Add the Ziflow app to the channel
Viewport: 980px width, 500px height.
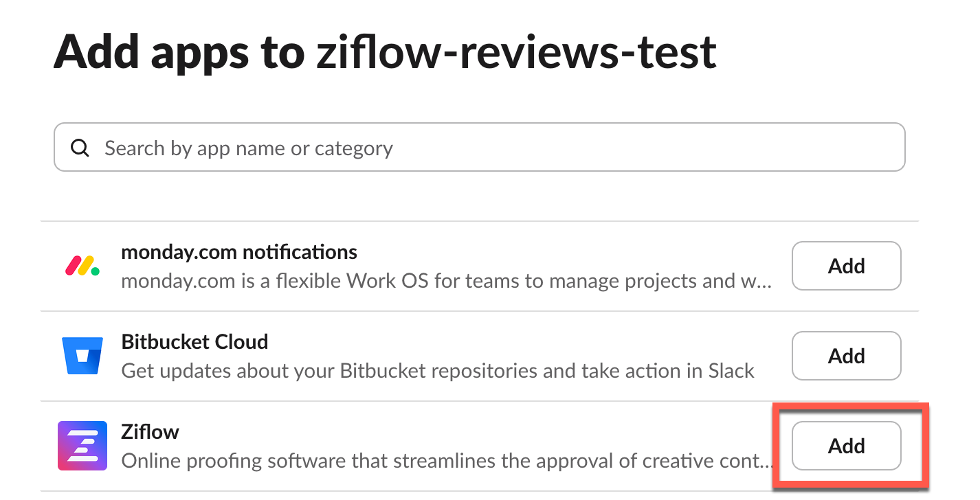[846, 446]
